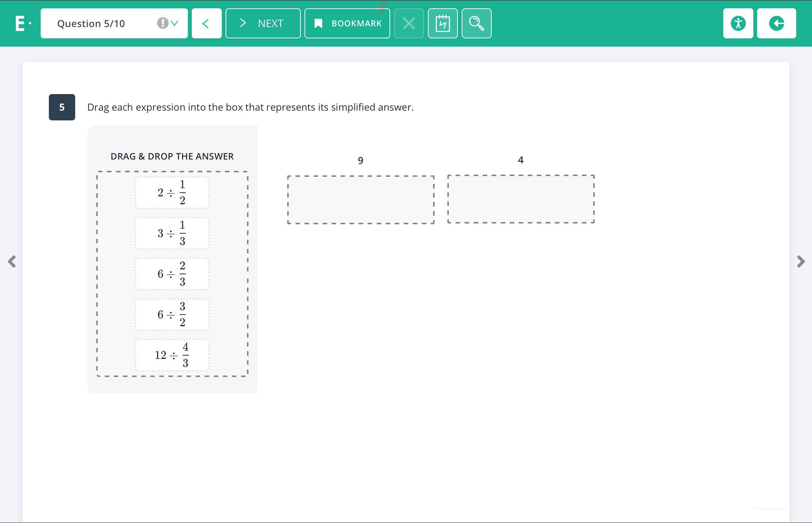This screenshot has width=812, height=523.
Task: Activate the magnifier zoom tool
Action: (476, 23)
